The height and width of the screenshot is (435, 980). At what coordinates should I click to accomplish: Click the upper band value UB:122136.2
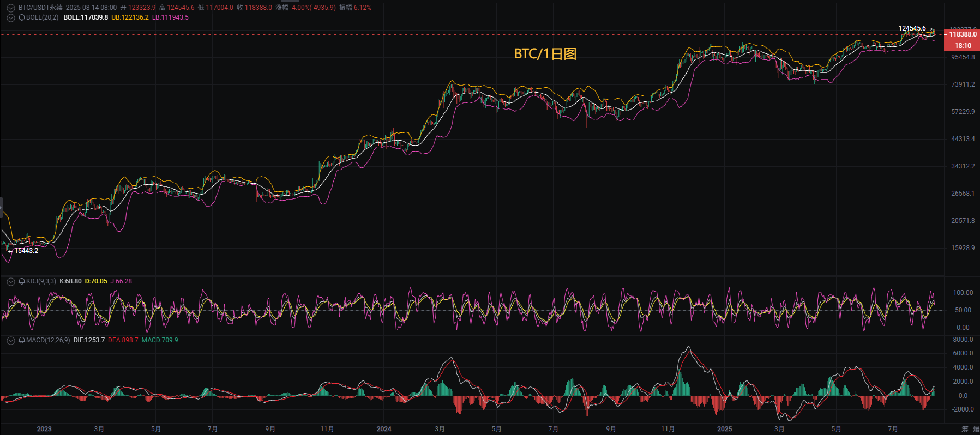point(130,17)
